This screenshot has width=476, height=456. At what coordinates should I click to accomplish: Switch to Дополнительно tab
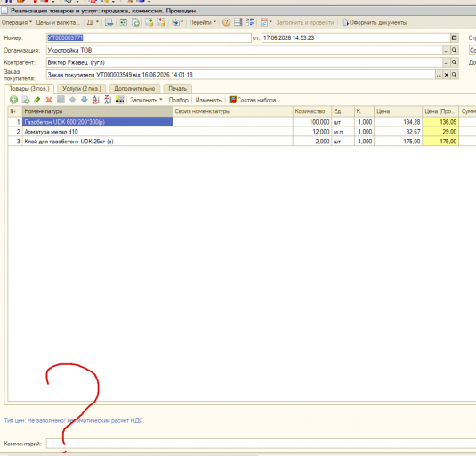pyautogui.click(x=134, y=89)
